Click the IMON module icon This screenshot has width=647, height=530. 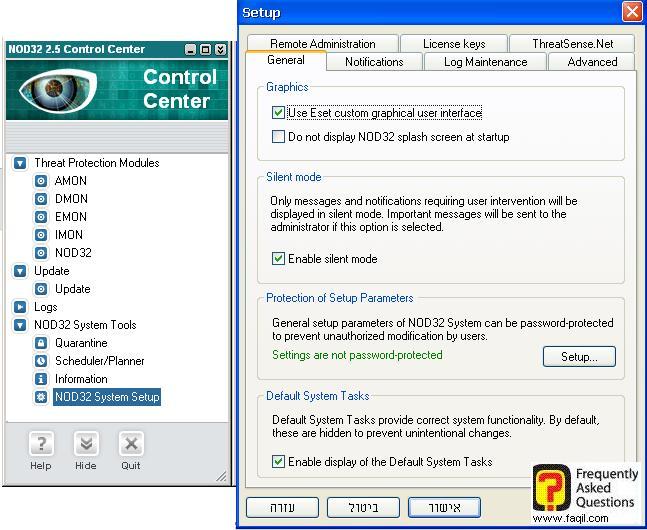[x=41, y=235]
